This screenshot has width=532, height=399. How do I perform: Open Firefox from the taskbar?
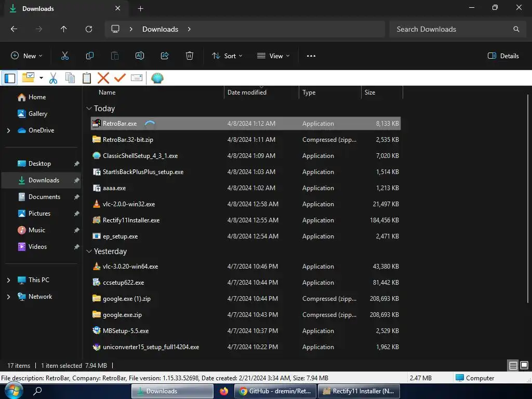click(224, 391)
